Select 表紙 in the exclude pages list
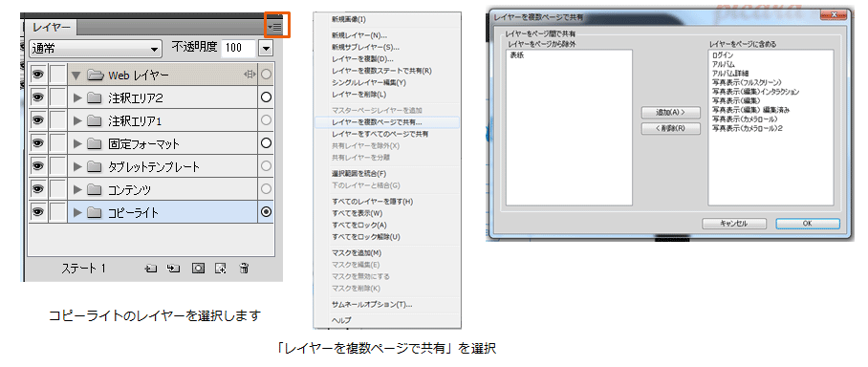This screenshot has height=367, width=868. (517, 55)
